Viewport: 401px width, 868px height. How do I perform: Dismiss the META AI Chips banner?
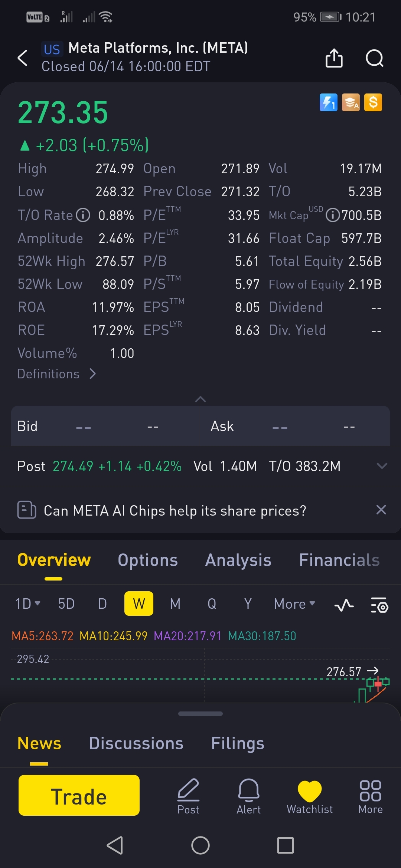(x=381, y=510)
